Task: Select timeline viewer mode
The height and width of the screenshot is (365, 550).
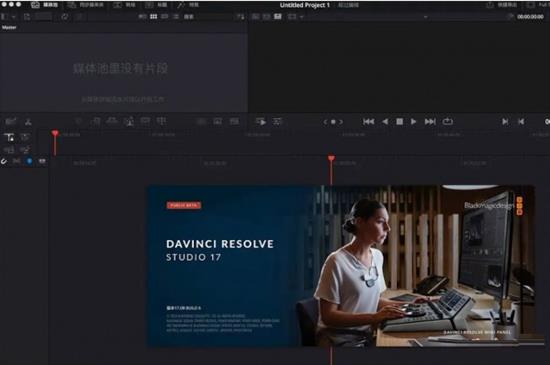Action: [x=278, y=16]
